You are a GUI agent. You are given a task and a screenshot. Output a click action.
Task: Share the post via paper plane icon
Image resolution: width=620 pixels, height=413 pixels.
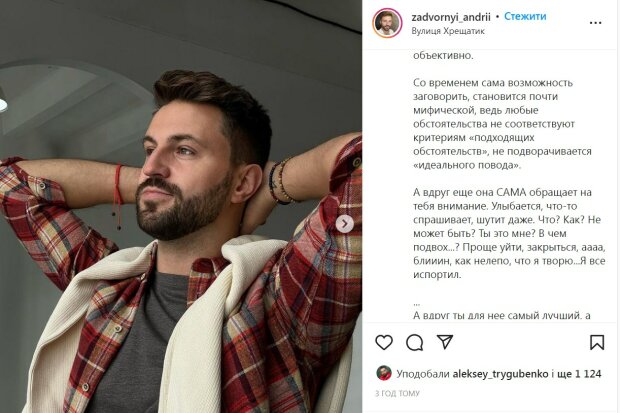(445, 342)
